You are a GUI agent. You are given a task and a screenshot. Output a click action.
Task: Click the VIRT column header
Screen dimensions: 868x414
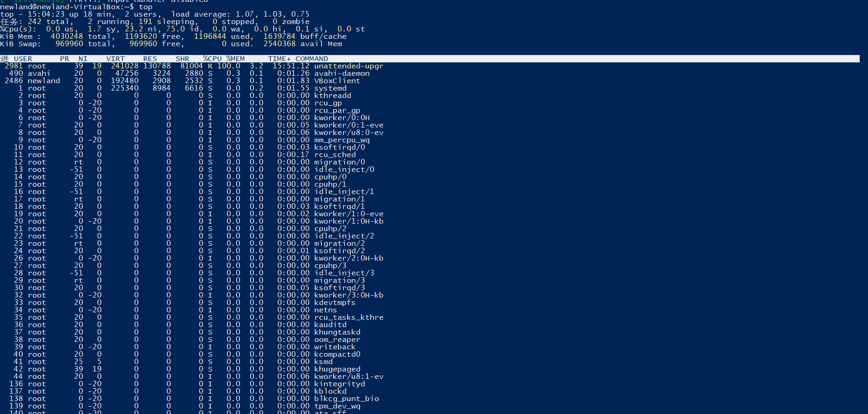[116, 59]
